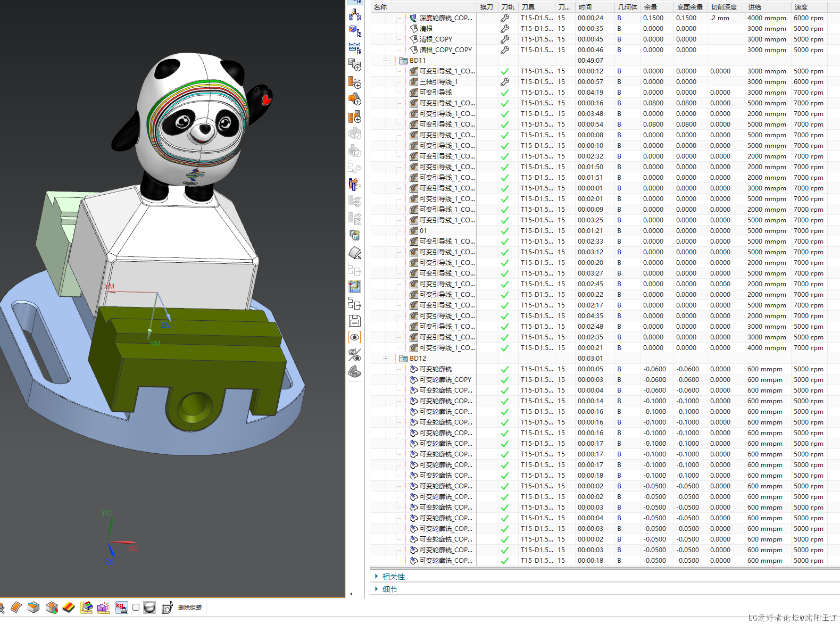Click the 底面余量 column header

click(x=690, y=7)
